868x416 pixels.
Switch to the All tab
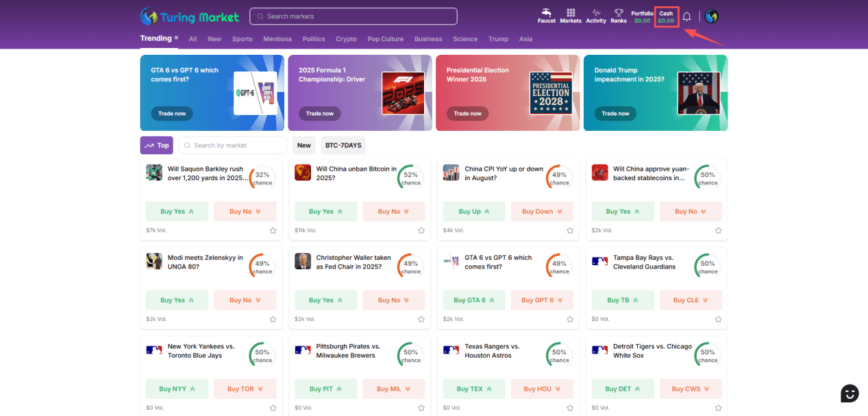[193, 39]
